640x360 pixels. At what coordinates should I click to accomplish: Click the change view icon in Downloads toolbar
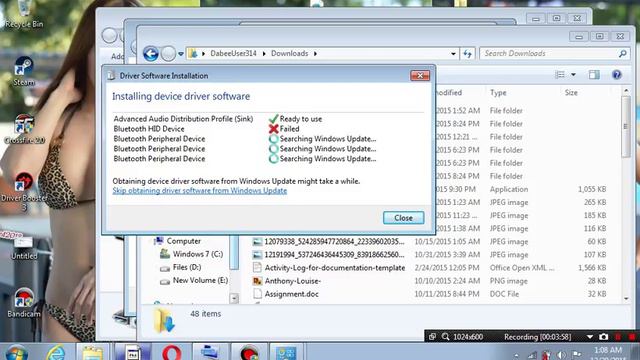point(560,75)
